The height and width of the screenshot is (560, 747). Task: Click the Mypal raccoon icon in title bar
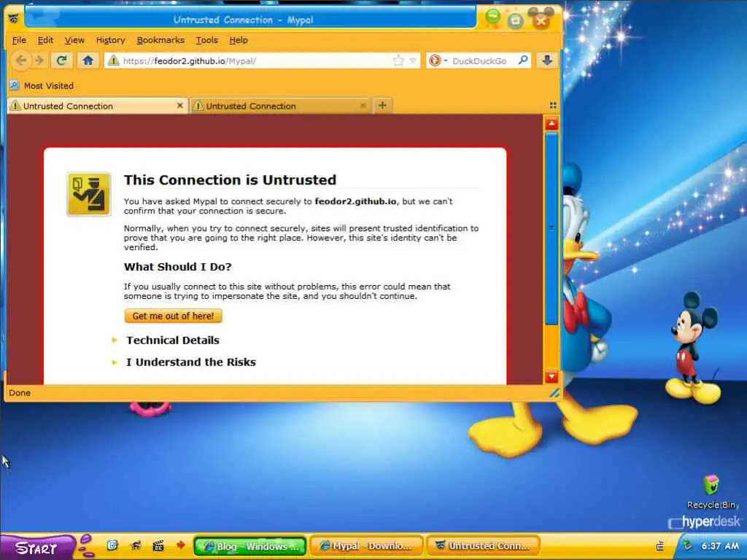click(15, 19)
